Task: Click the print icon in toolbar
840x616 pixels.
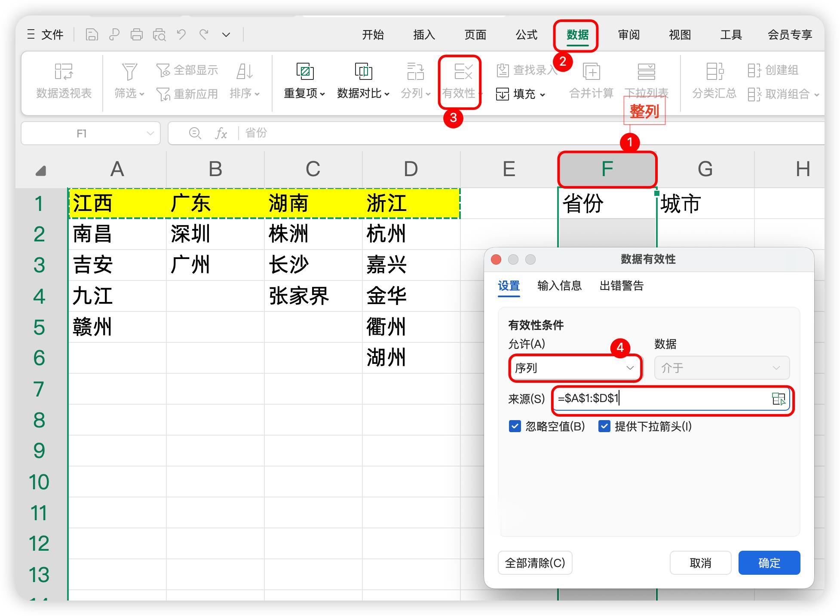Action: coord(137,34)
